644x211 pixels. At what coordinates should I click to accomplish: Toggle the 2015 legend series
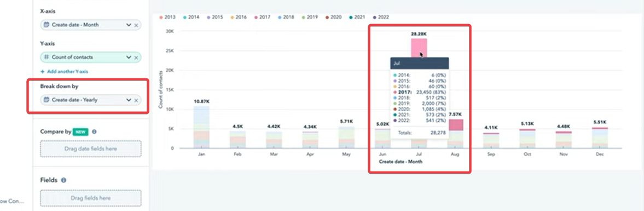coord(215,18)
